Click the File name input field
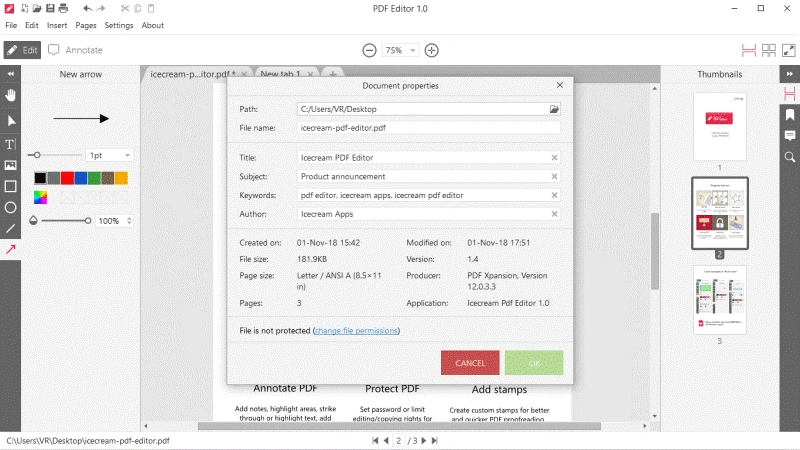 429,128
